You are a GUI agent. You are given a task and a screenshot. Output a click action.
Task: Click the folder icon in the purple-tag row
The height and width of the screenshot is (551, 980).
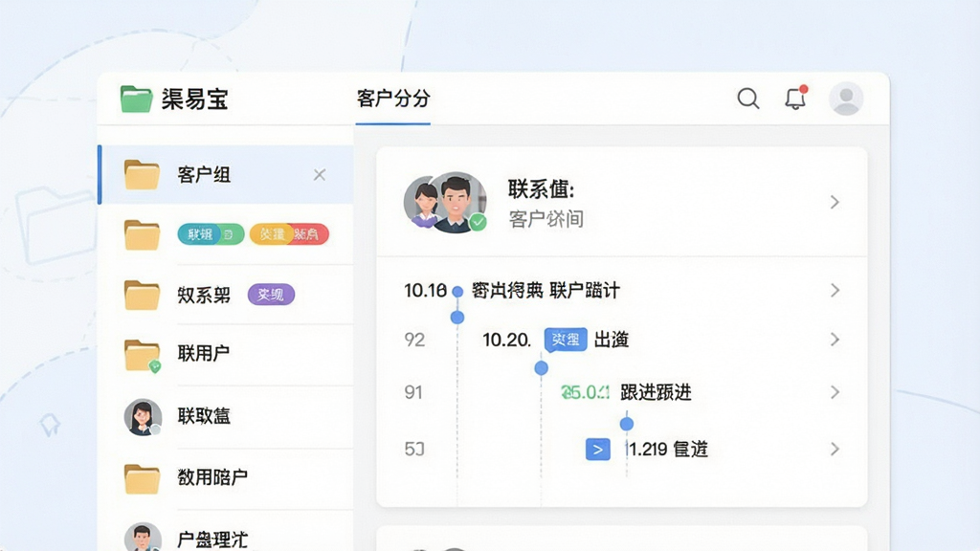pos(142,295)
